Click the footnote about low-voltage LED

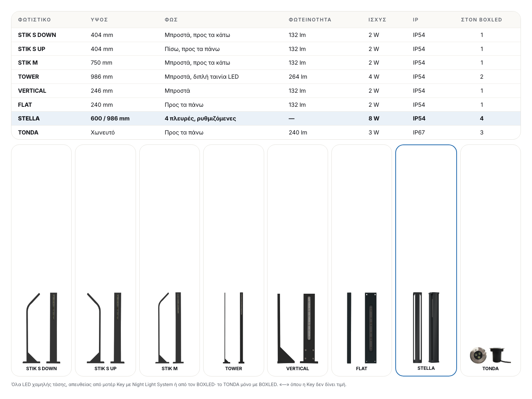tap(179, 385)
